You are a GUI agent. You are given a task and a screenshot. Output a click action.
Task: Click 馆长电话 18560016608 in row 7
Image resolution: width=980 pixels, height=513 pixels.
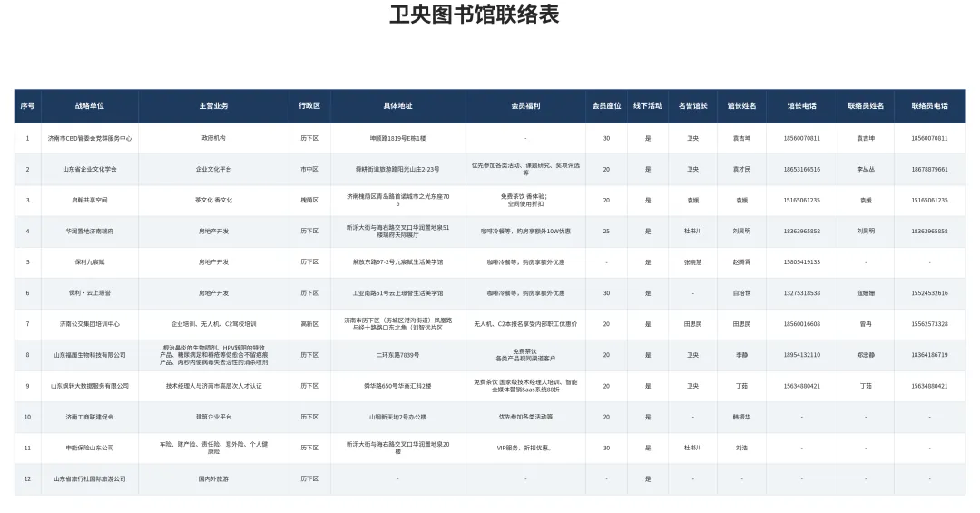(801, 324)
